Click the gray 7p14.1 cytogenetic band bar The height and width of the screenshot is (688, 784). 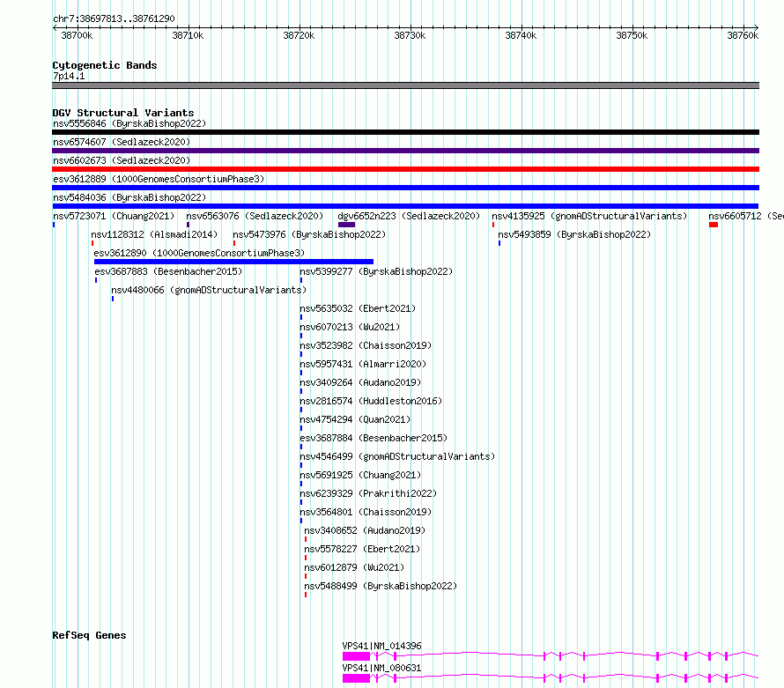click(x=405, y=85)
